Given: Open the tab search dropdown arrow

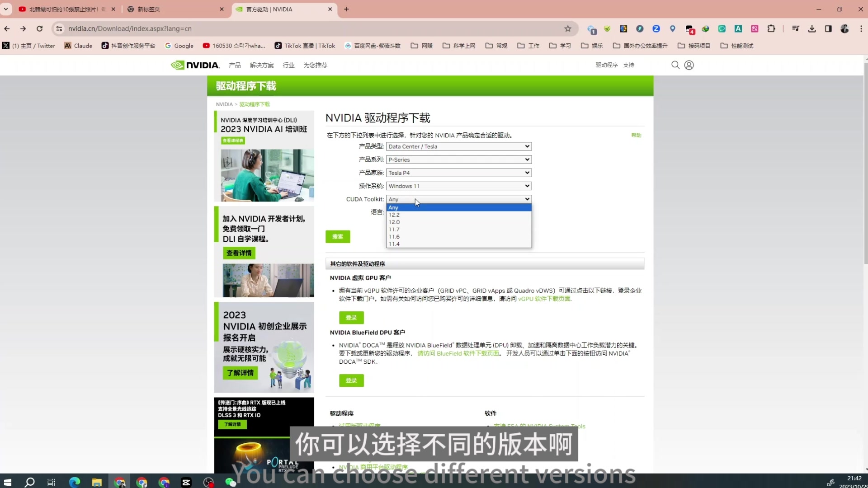Looking at the screenshot, I should pyautogui.click(x=6, y=9).
